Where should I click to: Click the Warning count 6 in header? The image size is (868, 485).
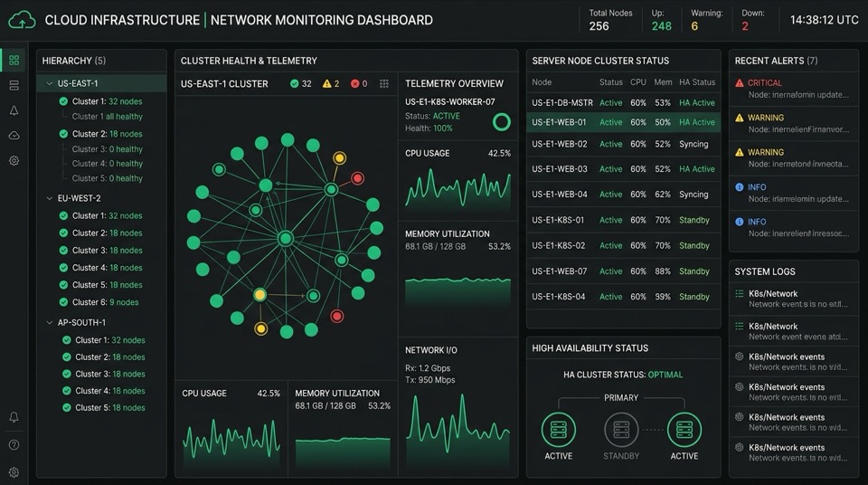tap(694, 26)
